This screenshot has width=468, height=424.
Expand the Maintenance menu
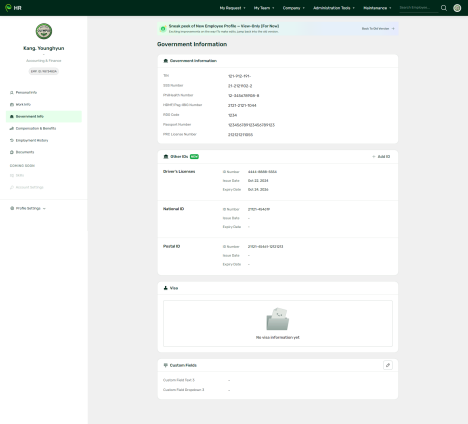[377, 8]
